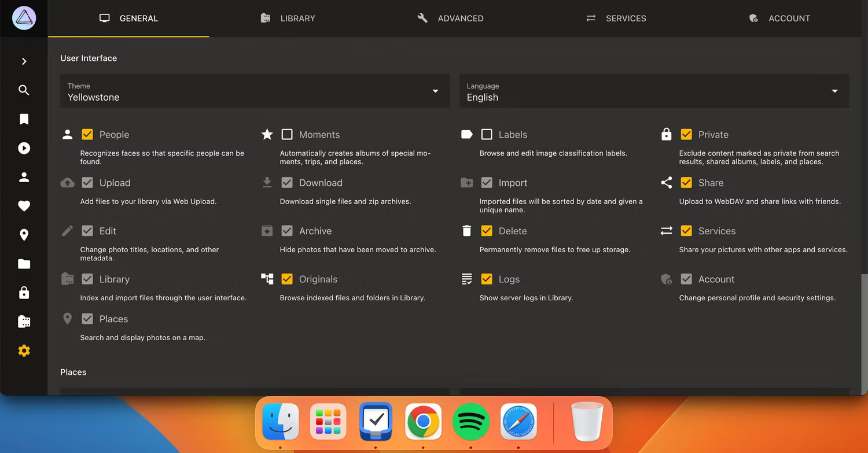
Task: Open the private section via sidebar lock icon
Action: (24, 293)
